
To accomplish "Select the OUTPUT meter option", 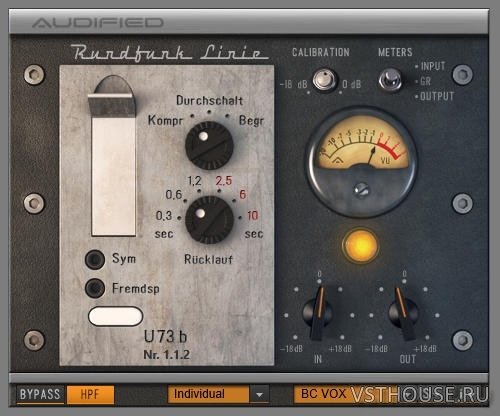I will tap(434, 96).
